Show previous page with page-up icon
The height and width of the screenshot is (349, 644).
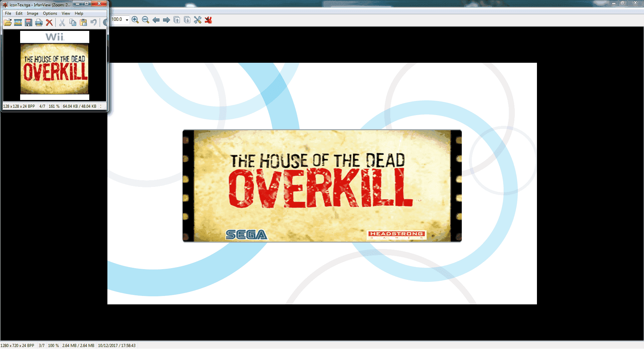coord(177,20)
